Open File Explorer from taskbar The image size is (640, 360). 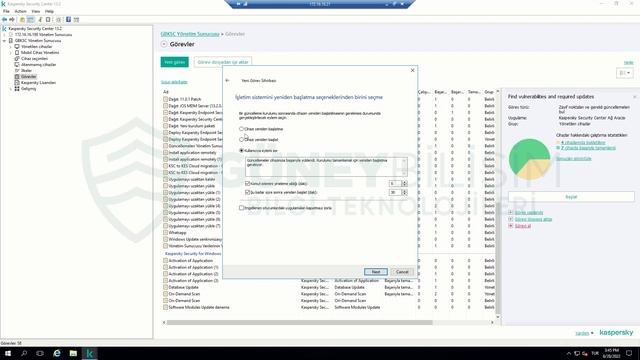(x=73, y=353)
